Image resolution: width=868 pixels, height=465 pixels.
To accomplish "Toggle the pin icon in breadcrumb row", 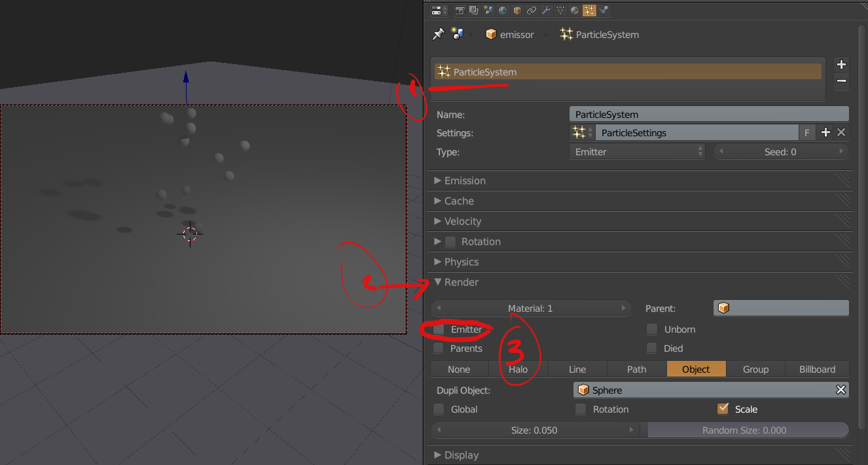I will [439, 34].
